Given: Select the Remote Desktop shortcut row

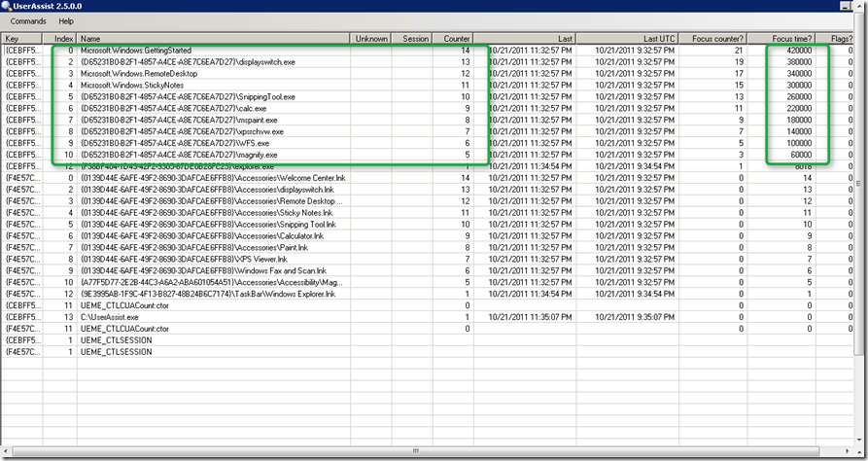Looking at the screenshot, I should coord(427,201).
